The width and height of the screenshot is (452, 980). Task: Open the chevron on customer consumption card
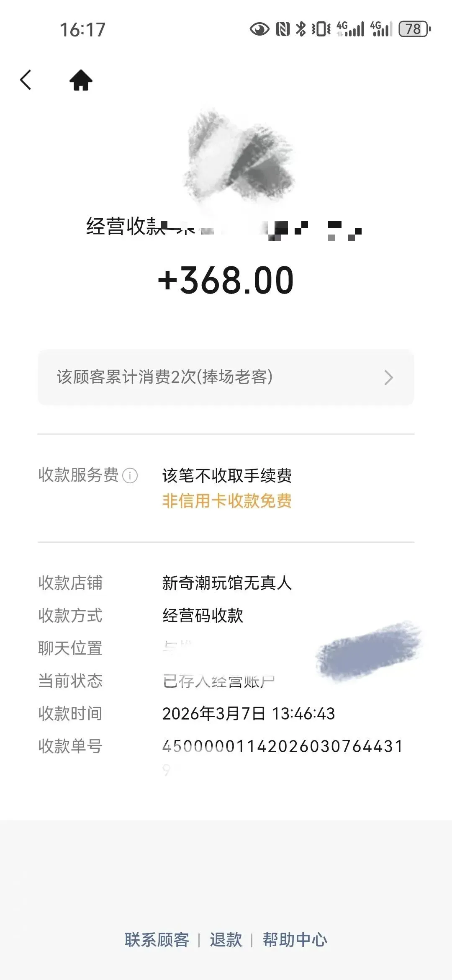coord(388,377)
